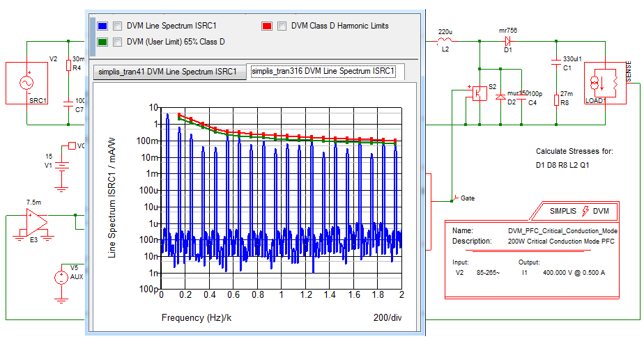The image size is (644, 348).
Task: Open simplis_tran316 DVM Line Spectrum tab
Action: click(323, 72)
